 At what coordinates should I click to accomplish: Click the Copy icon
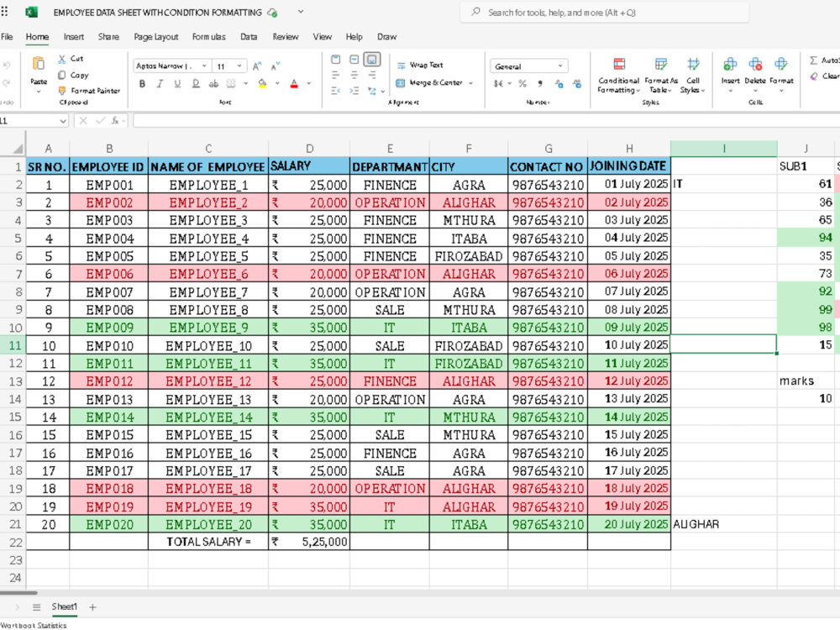[x=62, y=75]
